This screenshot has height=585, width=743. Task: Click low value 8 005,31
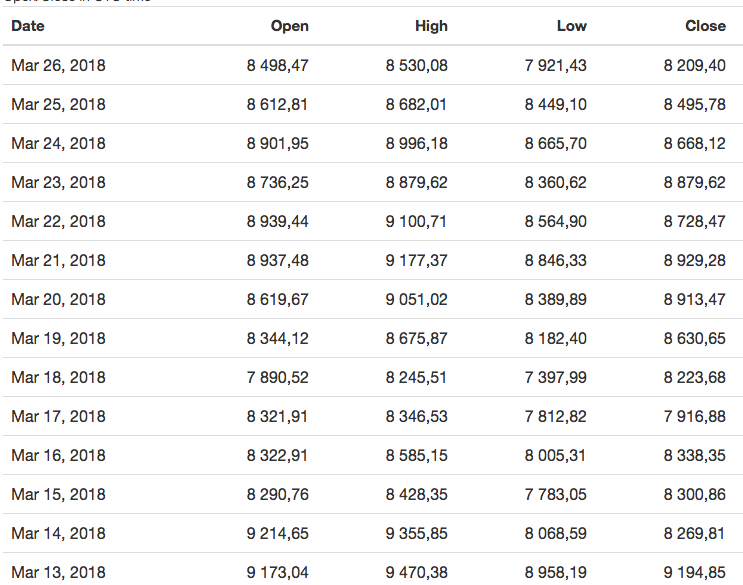[555, 455]
